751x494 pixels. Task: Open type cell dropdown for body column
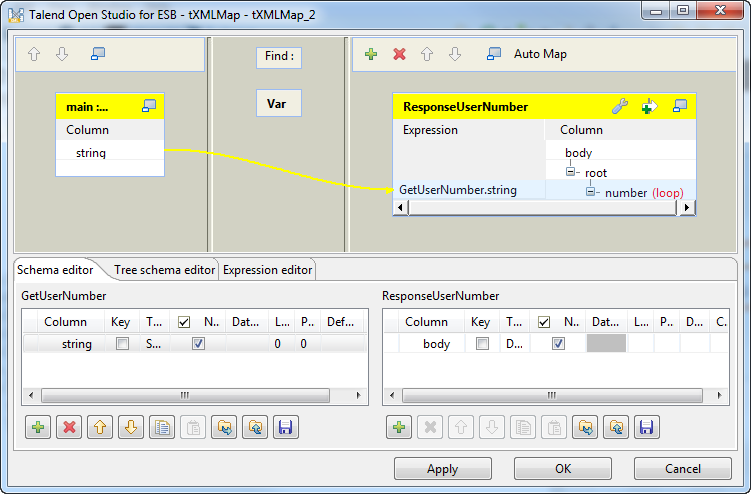tap(514, 344)
